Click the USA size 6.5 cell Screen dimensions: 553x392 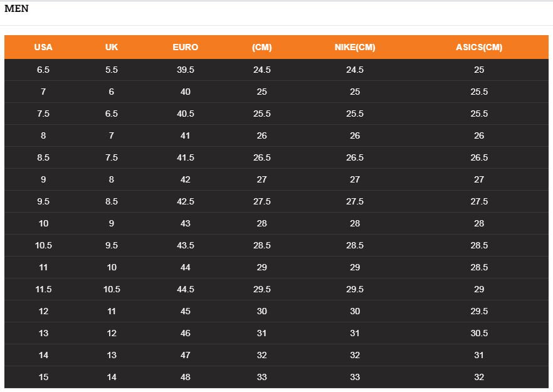coord(43,70)
